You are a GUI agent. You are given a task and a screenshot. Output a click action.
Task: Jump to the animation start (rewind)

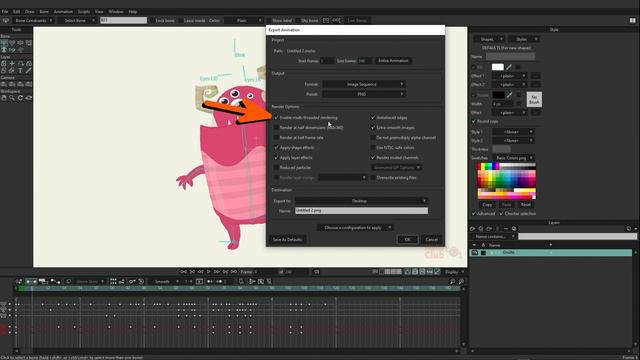pyautogui.click(x=184, y=272)
